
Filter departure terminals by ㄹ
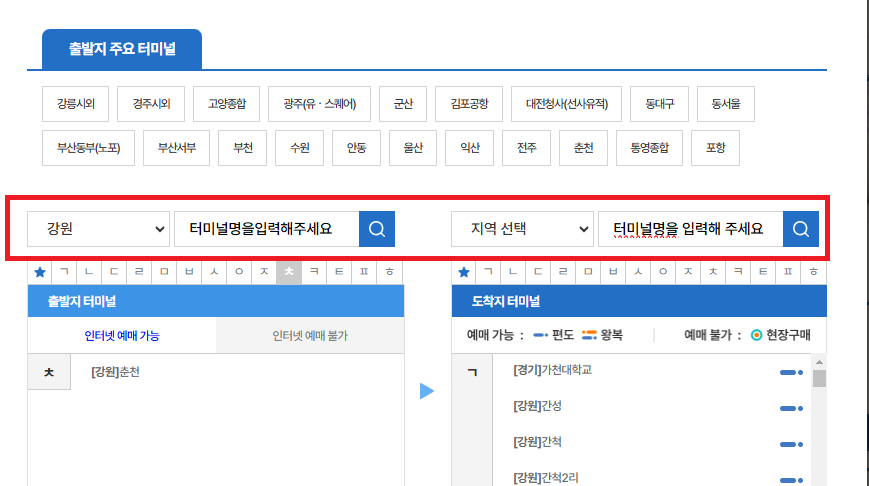click(x=139, y=272)
